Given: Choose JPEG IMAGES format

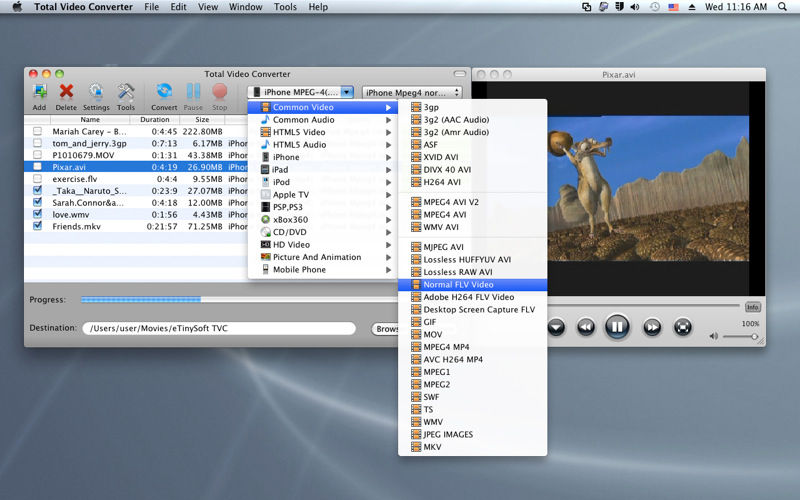Looking at the screenshot, I should click(472, 434).
